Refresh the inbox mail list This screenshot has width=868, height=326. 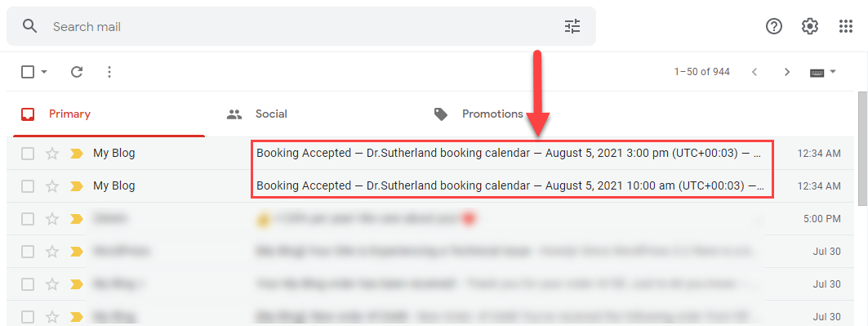pos(77,71)
